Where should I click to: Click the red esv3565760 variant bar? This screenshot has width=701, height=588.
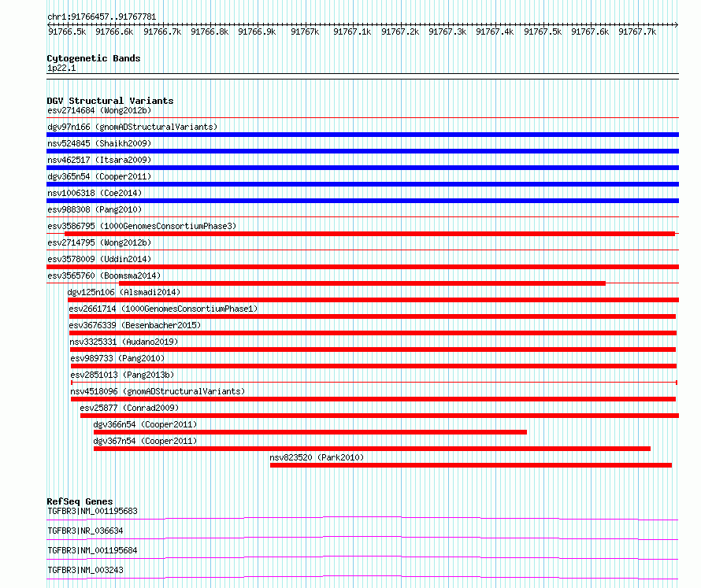362,283
